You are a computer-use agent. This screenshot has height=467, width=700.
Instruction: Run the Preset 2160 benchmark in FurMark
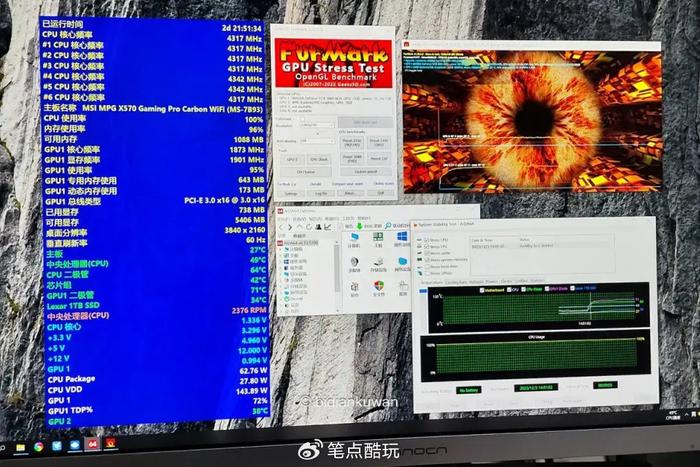pyautogui.click(x=352, y=143)
